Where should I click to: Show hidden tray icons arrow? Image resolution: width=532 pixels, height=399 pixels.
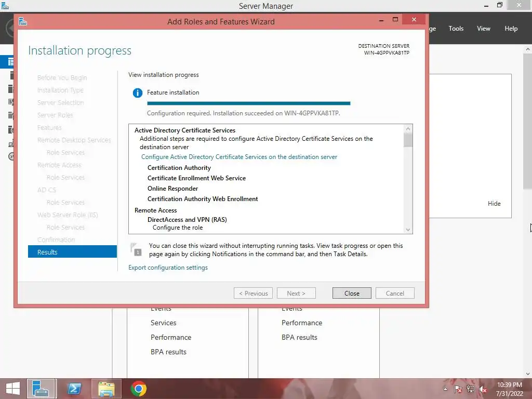pos(445,389)
